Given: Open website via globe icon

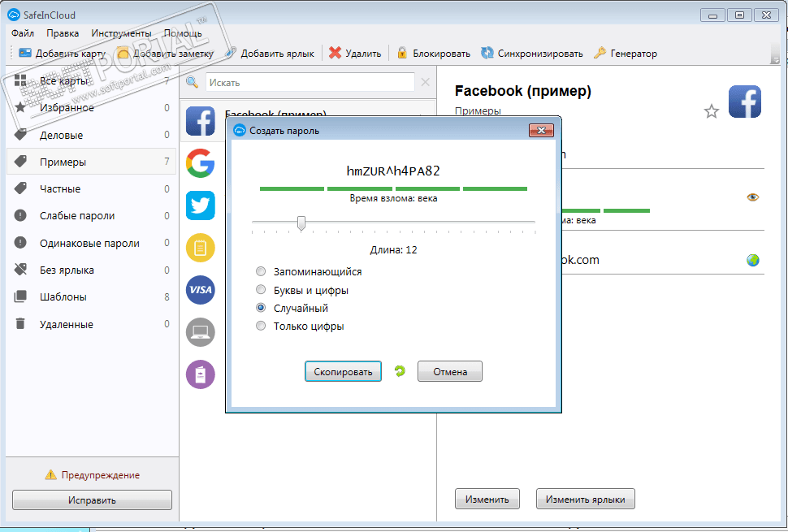Looking at the screenshot, I should tap(753, 260).
